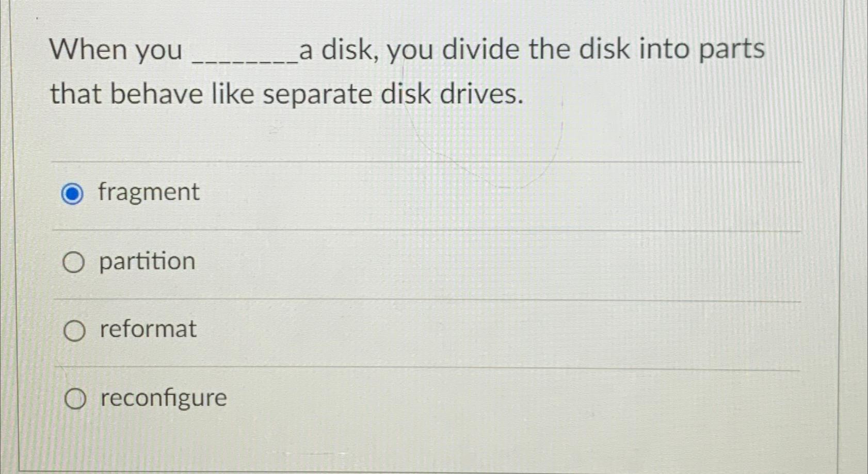Click the 'reconfigure' answer label text
Screen dimensions: 868x474
(x=162, y=398)
